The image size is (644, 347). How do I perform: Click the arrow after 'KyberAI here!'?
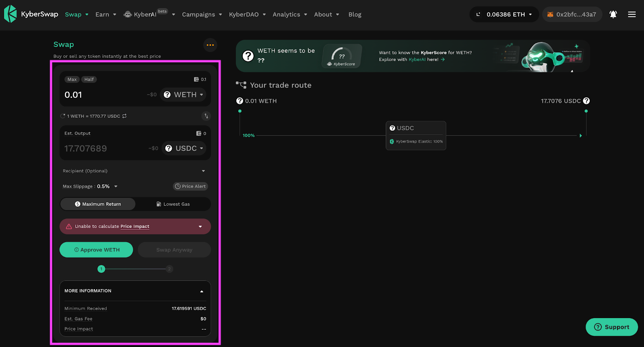443,60
